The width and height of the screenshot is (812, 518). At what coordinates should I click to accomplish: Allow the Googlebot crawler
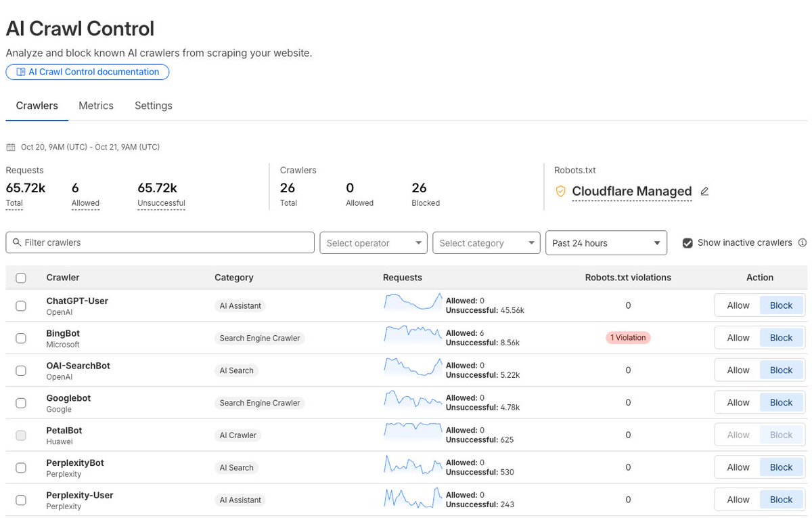coord(738,403)
